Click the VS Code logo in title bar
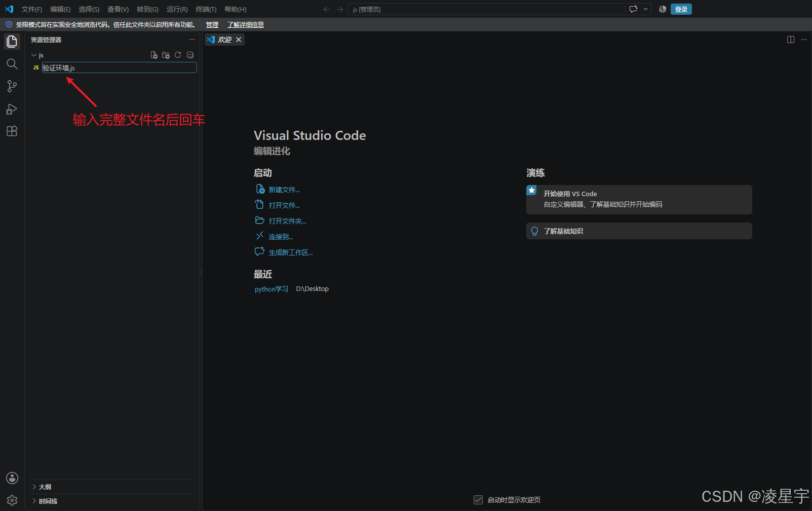 (x=9, y=9)
